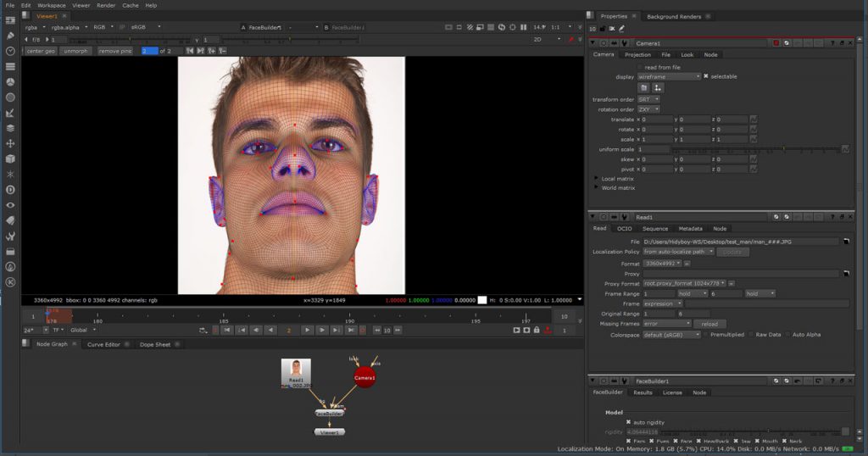Click animation curve icon next to translate
Screen dimensions: 868x456
(x=754, y=120)
